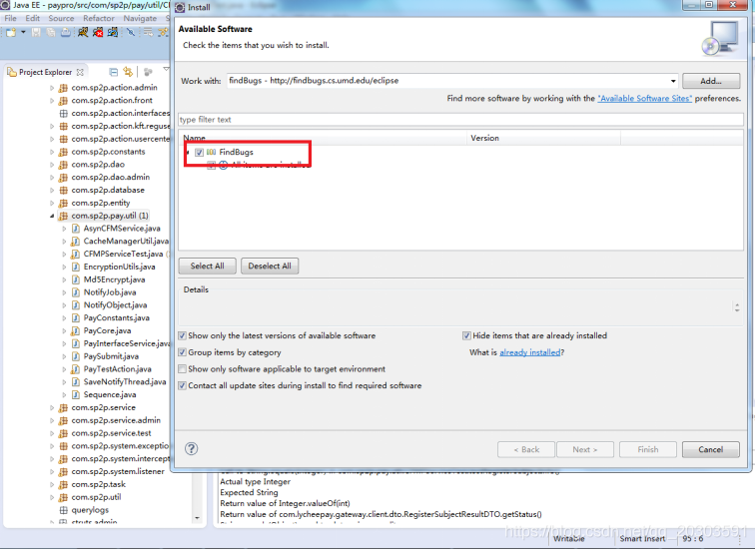Screen dimensions: 756x550
Task: Click the grey focus icon in Project Explorer toolbar
Action: (148, 72)
